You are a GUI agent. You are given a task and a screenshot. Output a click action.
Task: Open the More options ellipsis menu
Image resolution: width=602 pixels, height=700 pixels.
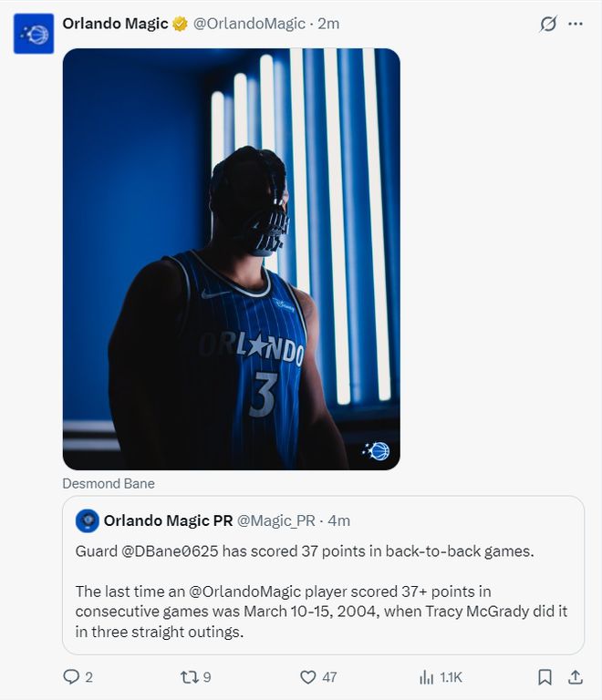575,24
